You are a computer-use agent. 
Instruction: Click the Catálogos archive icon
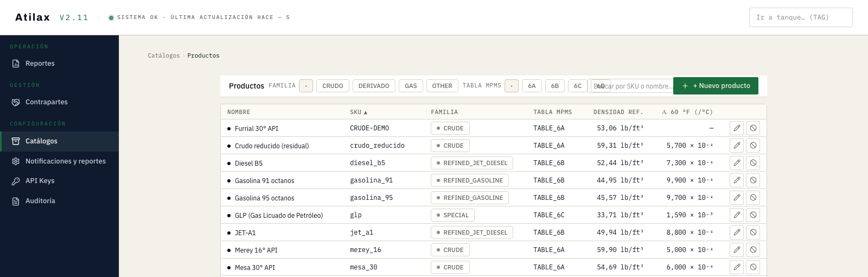pyautogui.click(x=16, y=141)
